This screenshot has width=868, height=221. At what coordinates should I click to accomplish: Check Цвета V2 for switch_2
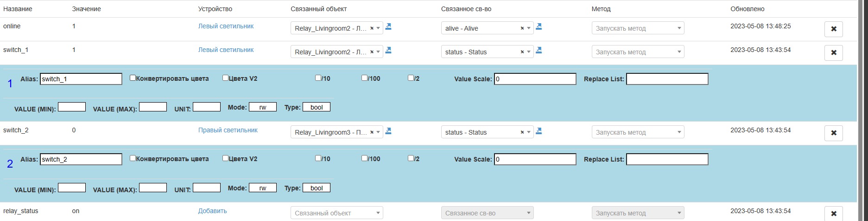225,158
